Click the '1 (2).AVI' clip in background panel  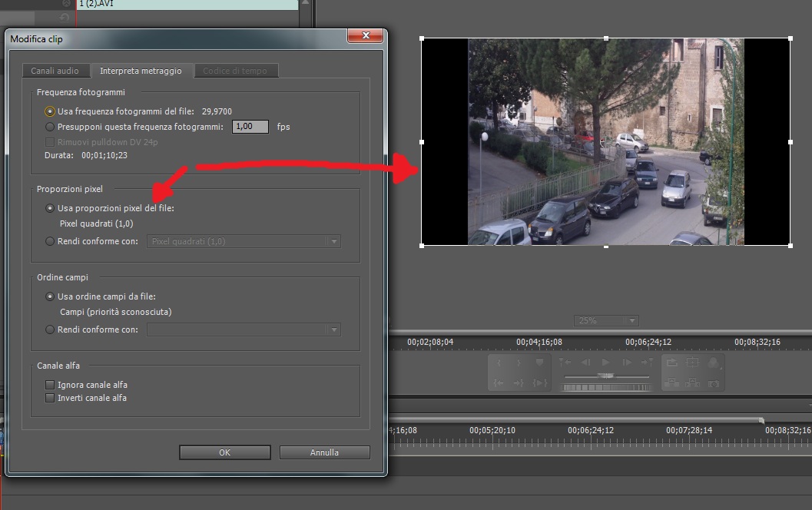tap(187, 4)
